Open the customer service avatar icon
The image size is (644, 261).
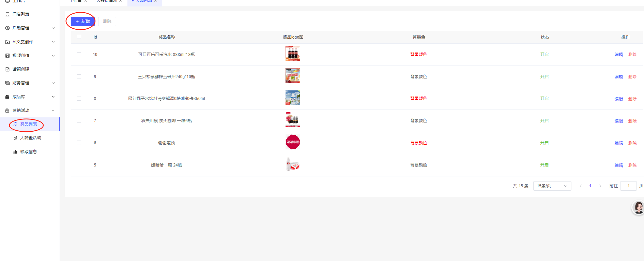pos(638,207)
